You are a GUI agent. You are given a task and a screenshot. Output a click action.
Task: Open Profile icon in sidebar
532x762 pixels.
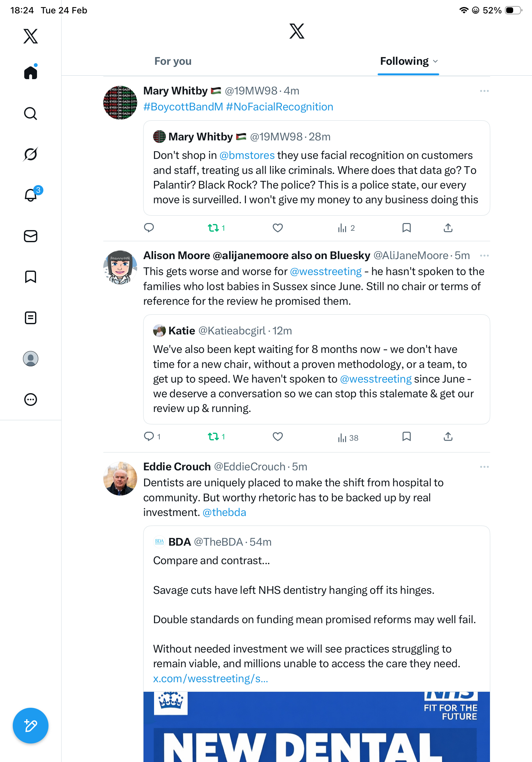(31, 359)
